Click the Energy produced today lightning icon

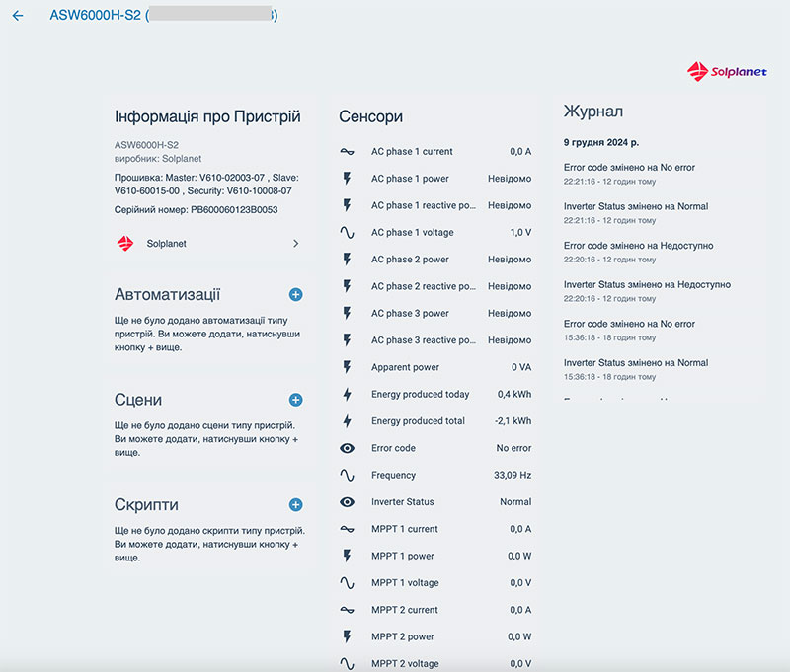[348, 394]
